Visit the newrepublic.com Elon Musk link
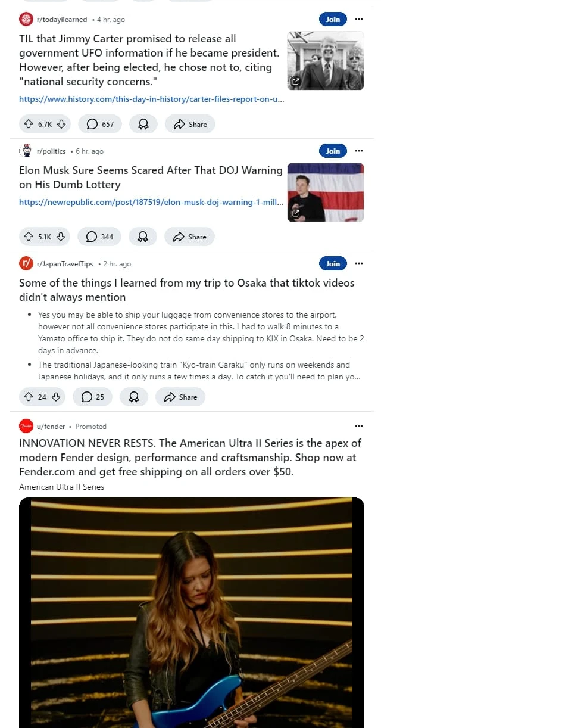Screen dimensions: 581x728 (x=152, y=202)
